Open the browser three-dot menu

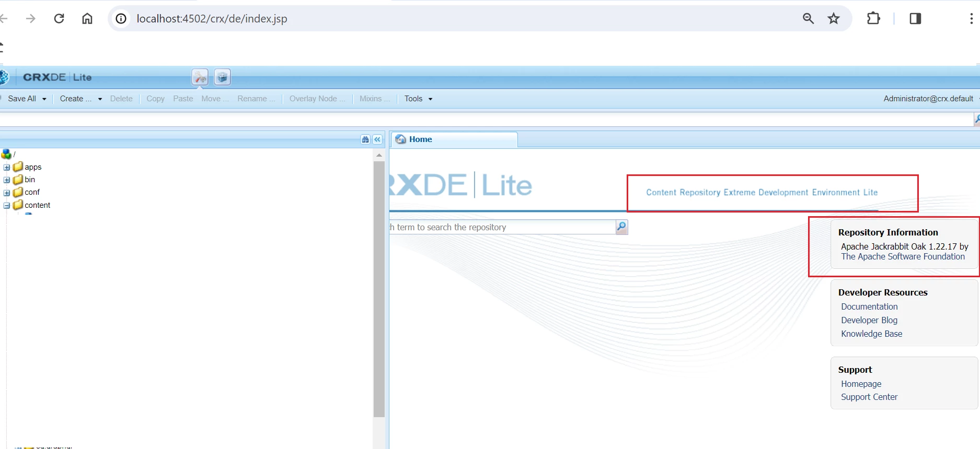pos(971,19)
